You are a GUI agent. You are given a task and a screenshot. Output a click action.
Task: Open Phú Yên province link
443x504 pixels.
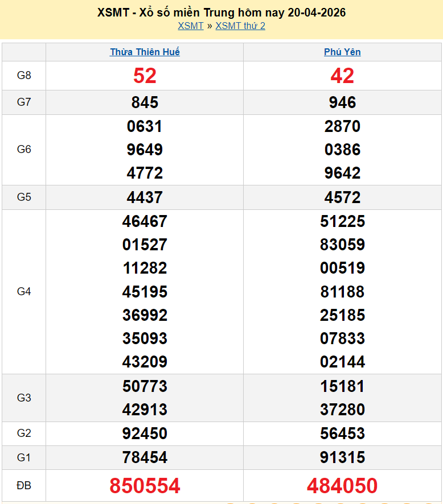pos(342,52)
